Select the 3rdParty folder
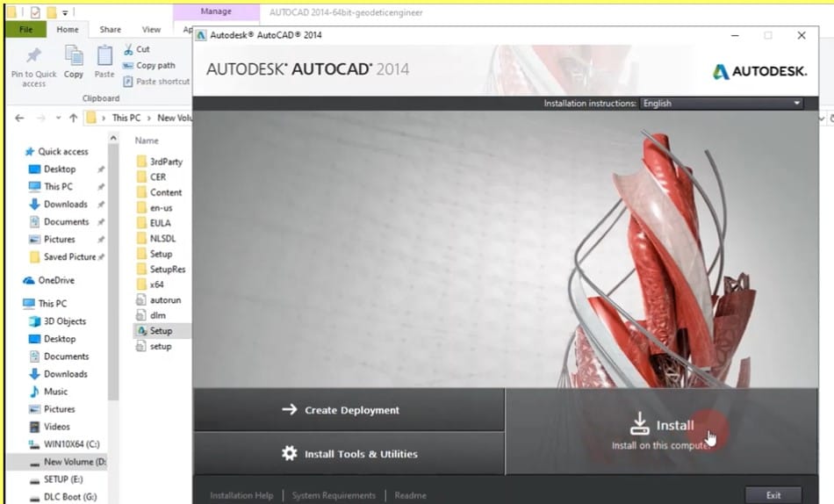Viewport: 834px width, 504px height. tap(166, 162)
